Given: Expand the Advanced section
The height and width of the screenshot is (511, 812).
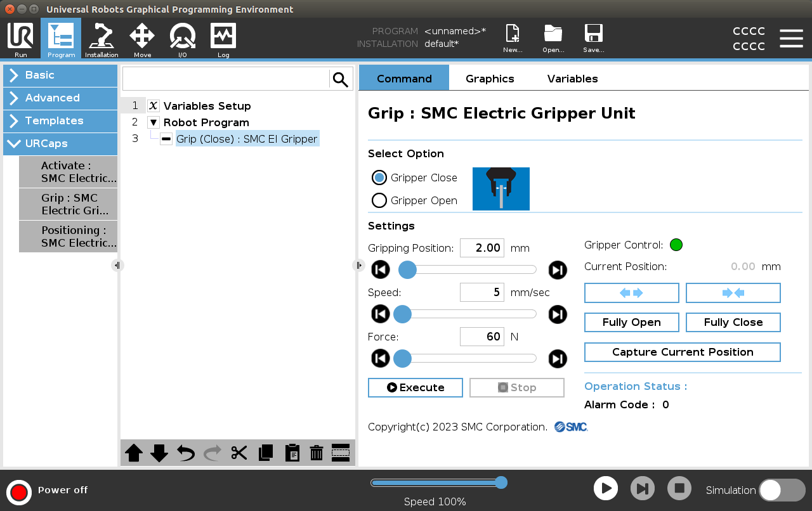Looking at the screenshot, I should point(60,98).
